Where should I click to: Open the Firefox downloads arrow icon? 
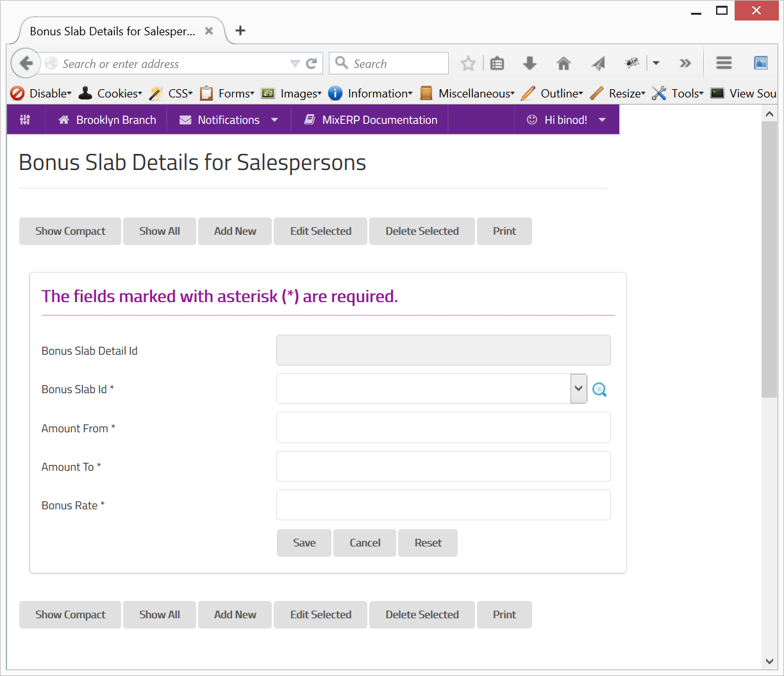coord(530,63)
